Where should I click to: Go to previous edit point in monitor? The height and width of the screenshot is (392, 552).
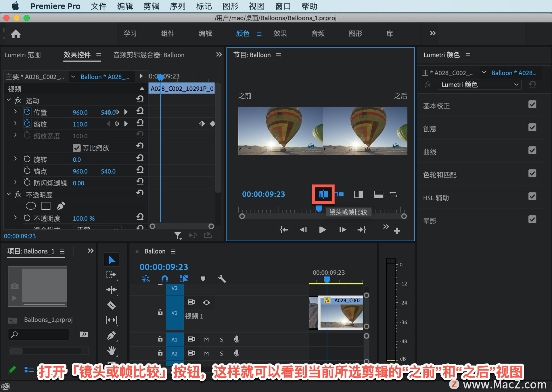pyautogui.click(x=284, y=230)
